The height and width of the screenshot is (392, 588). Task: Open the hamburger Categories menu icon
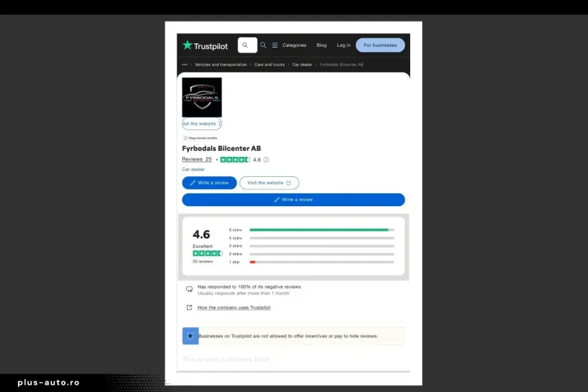(275, 45)
